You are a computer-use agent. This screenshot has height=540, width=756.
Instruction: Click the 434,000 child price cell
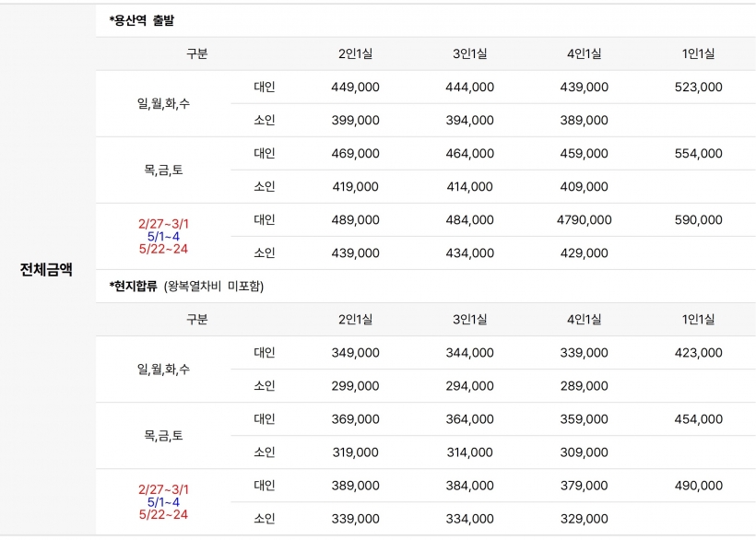pos(469,253)
